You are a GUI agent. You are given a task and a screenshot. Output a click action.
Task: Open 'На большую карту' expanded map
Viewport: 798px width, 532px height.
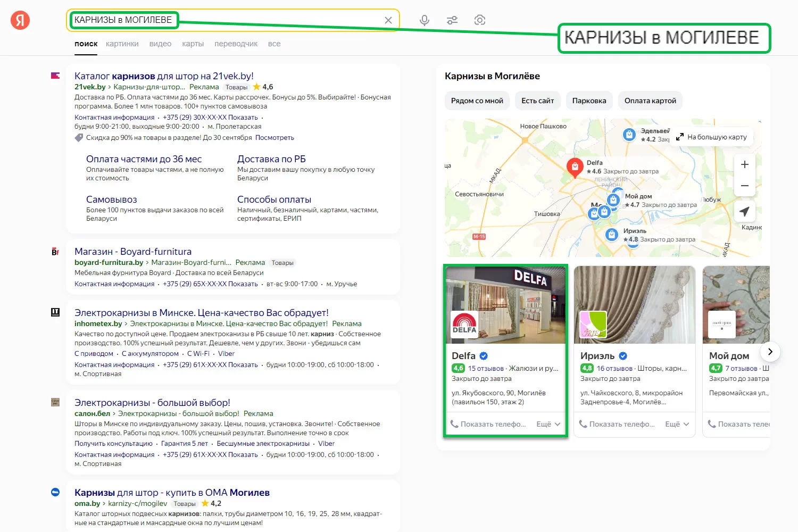pyautogui.click(x=712, y=137)
